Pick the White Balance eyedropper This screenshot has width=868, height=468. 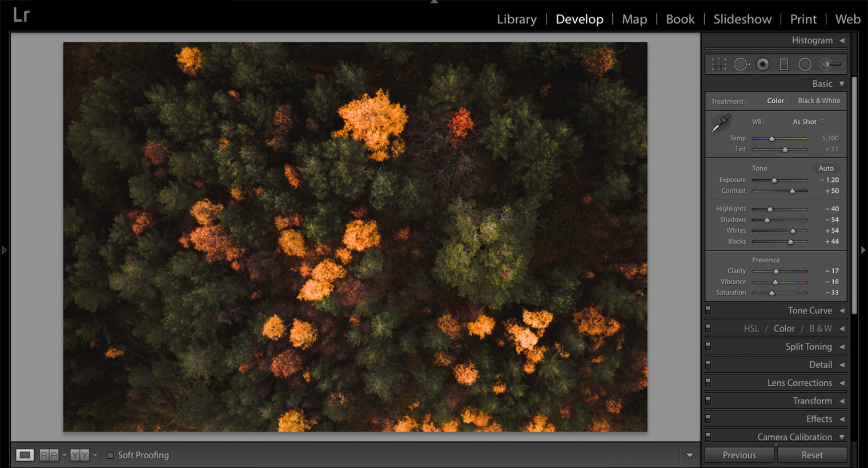pyautogui.click(x=721, y=122)
